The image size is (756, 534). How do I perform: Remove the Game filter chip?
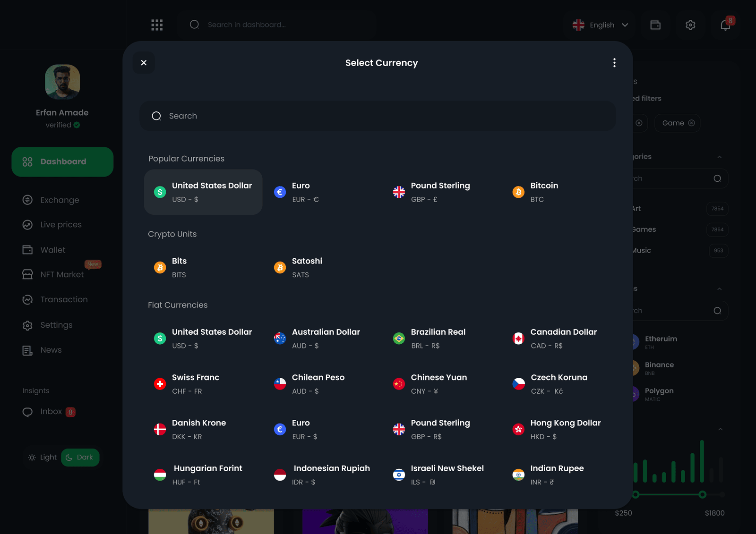(x=691, y=123)
